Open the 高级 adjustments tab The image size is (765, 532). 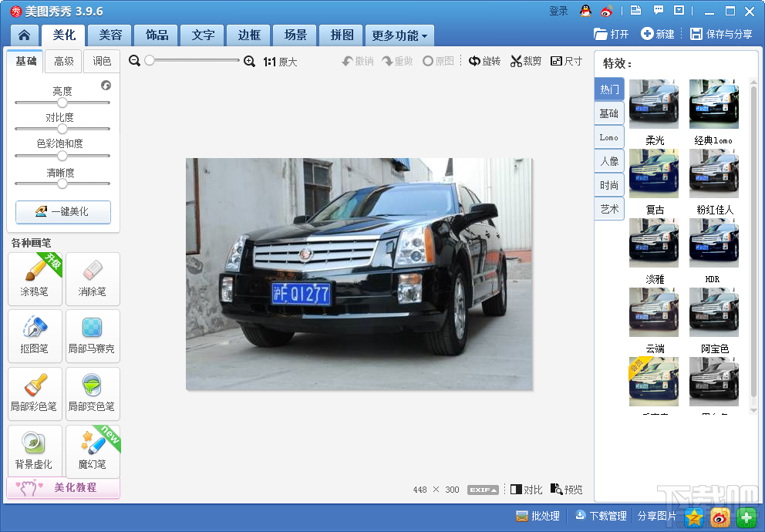(64, 62)
